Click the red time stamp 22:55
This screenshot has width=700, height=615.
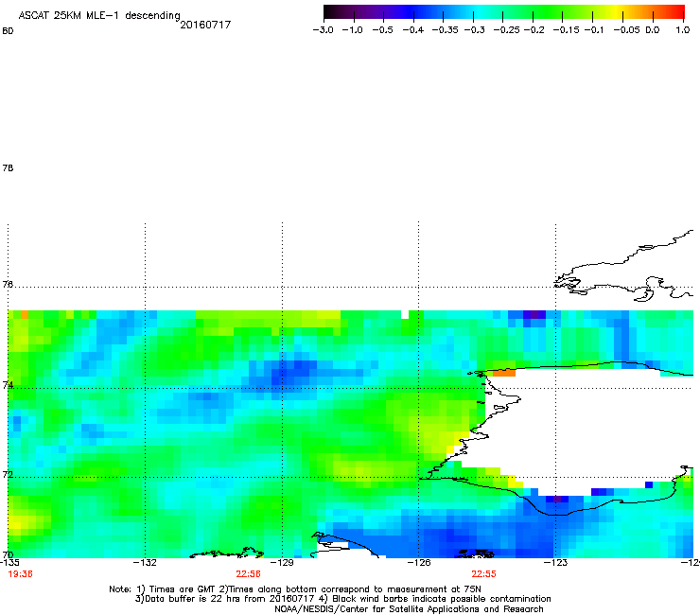(x=484, y=574)
